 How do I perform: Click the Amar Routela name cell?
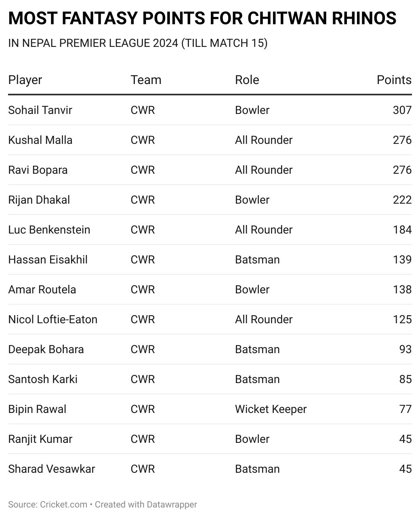pyautogui.click(x=42, y=289)
